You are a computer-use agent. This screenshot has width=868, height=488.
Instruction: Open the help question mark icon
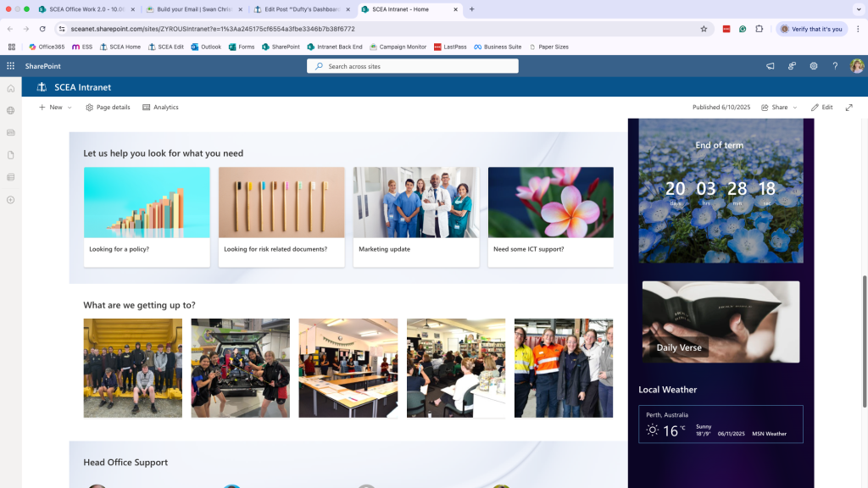[835, 66]
